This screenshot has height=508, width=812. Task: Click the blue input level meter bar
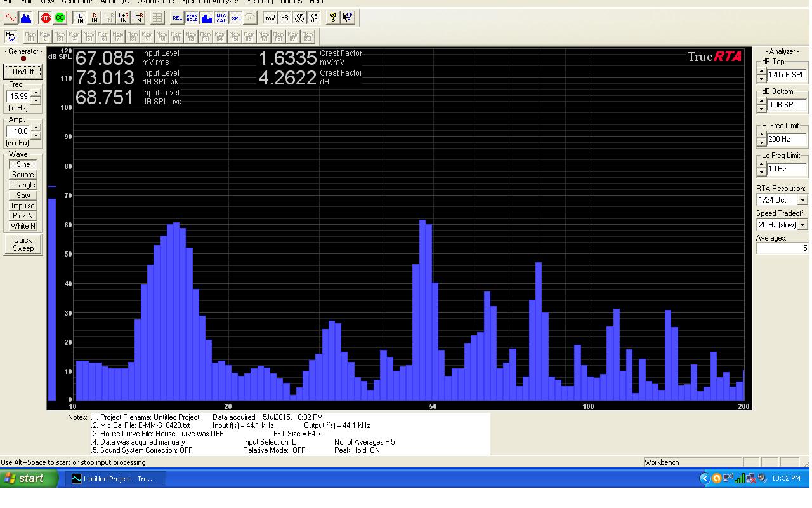tap(52, 299)
